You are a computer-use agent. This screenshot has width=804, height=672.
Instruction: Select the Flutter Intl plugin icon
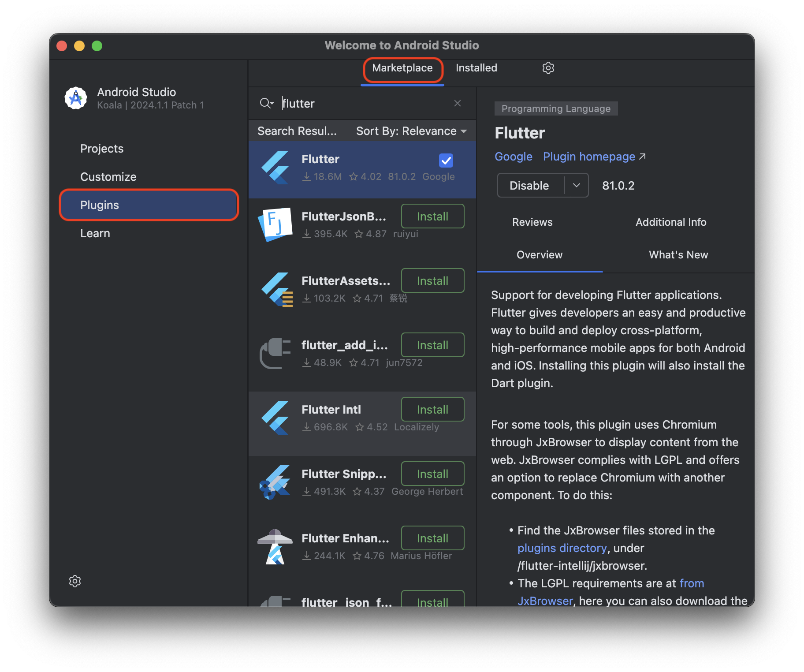(x=275, y=418)
